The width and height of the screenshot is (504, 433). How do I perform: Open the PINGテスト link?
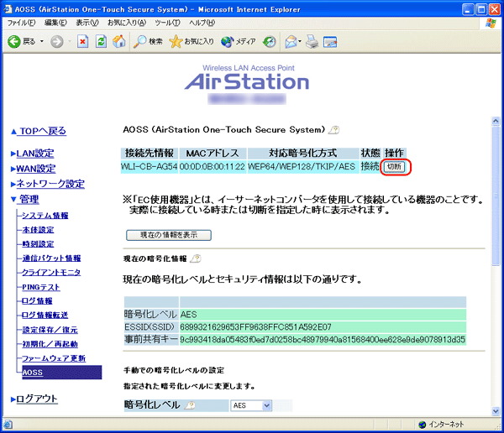41,287
